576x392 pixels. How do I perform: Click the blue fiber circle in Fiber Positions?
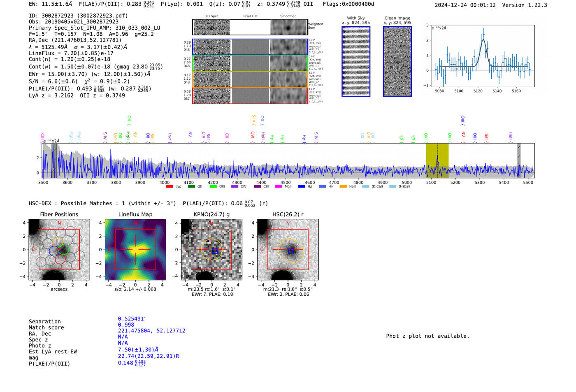[54, 251]
